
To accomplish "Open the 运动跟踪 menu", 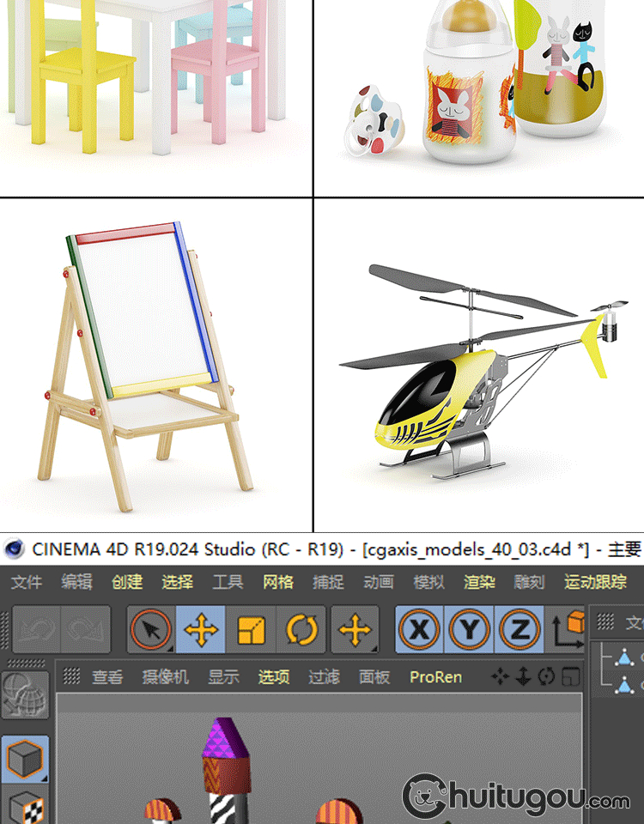I will pos(596,582).
